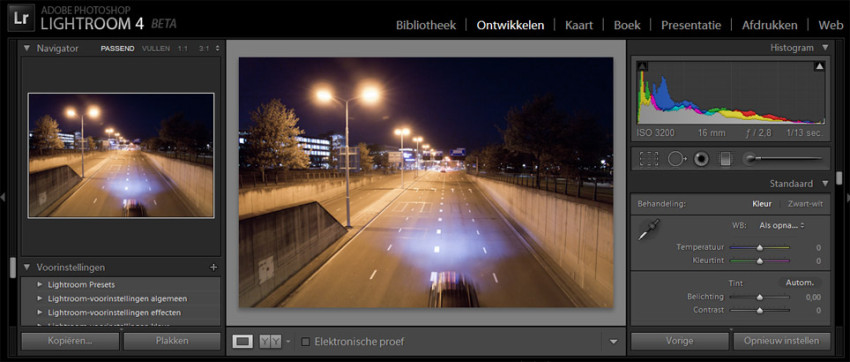Click the right panel scrollbar handle
Screen dimensions: 850x362
tap(839, 178)
